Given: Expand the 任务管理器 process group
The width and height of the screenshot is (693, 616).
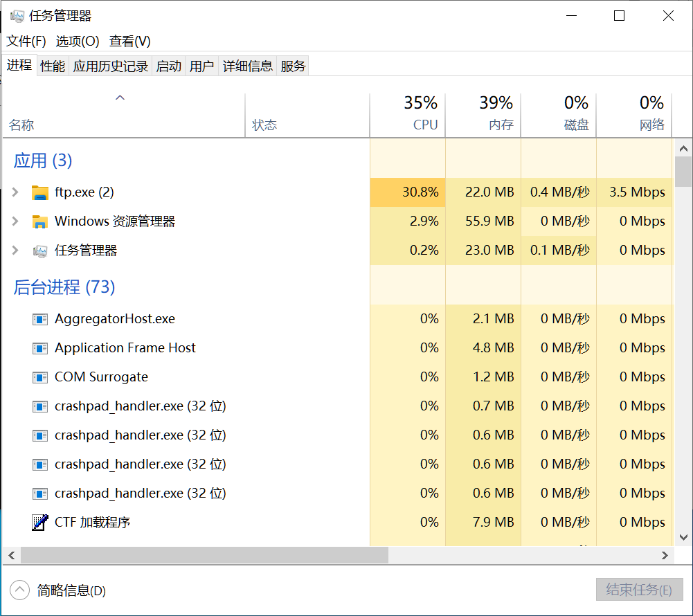Looking at the screenshot, I should click(x=15, y=251).
